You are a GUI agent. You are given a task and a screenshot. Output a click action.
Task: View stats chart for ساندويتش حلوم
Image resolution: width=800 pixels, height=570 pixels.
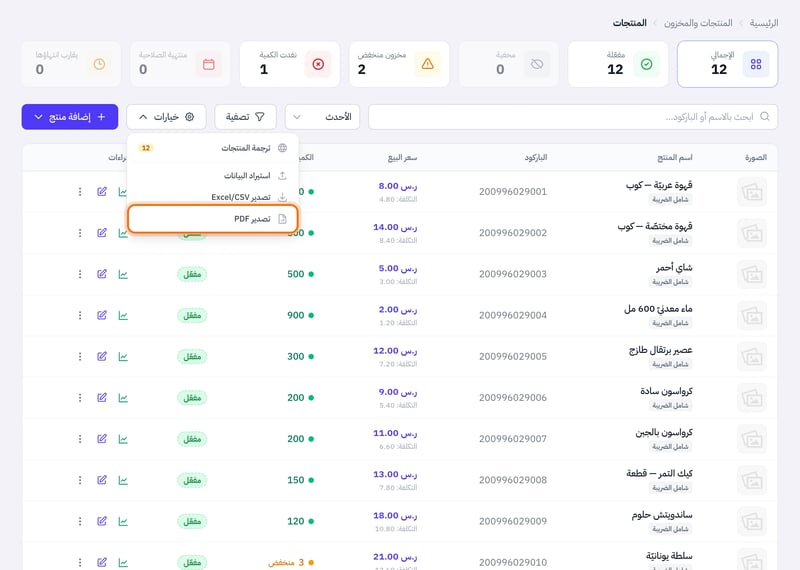coord(123,521)
